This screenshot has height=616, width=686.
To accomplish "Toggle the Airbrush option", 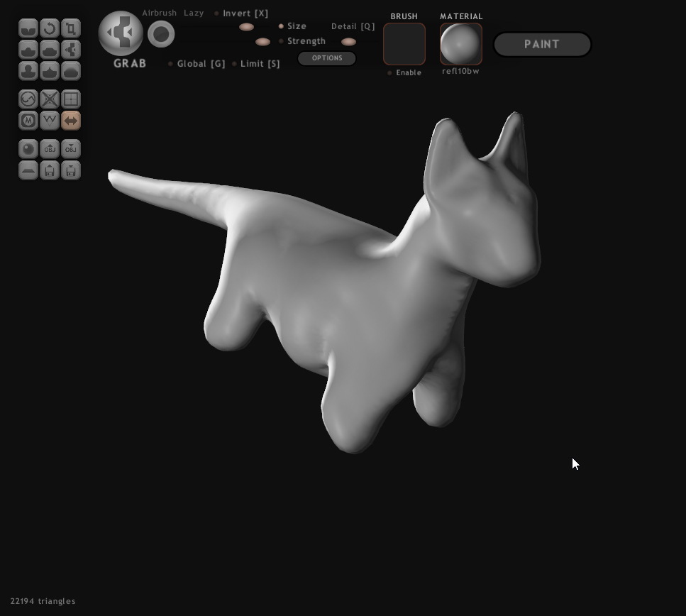I will (x=159, y=13).
